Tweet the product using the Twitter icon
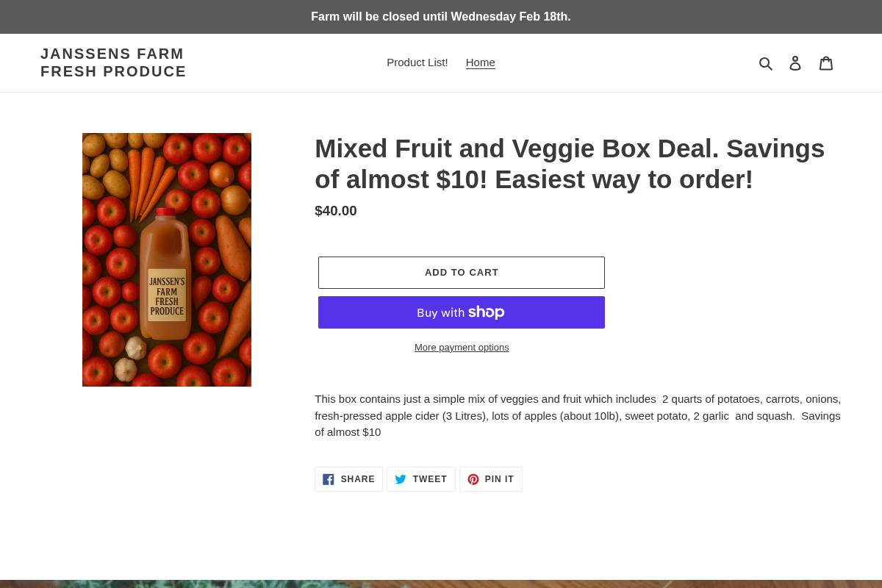The height and width of the screenshot is (588, 882). point(401,478)
